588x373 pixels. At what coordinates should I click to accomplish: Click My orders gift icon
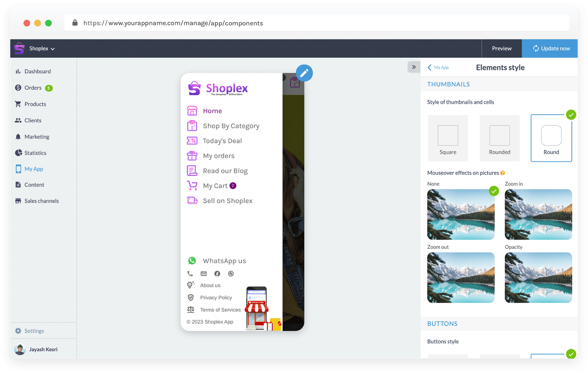192,156
